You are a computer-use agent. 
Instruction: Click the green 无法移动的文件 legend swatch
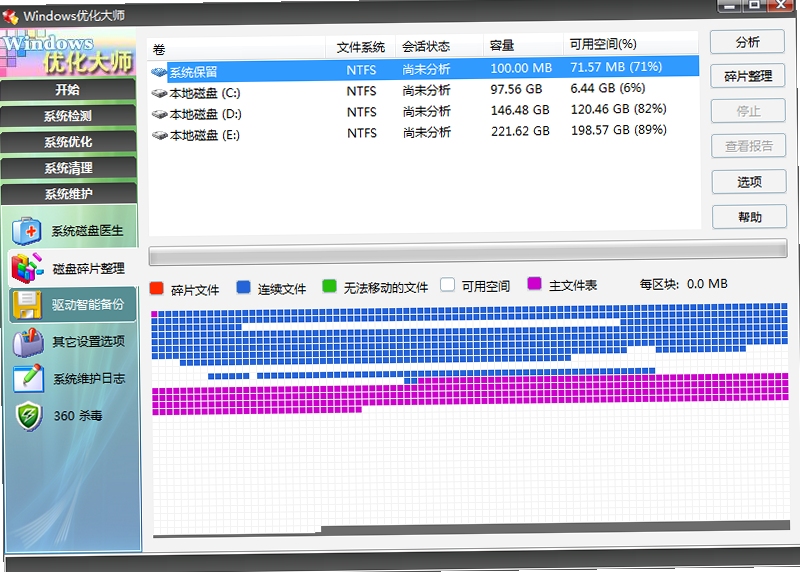329,286
